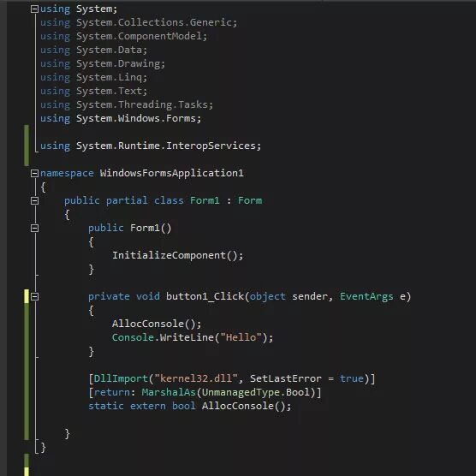
Task: Click the 'System.Windows.Forms' using line
Action: pos(121,118)
